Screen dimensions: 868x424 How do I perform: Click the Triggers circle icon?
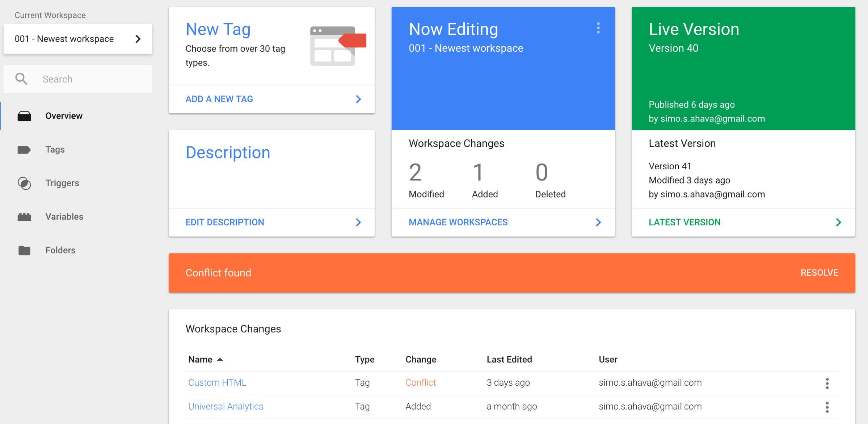pos(24,183)
